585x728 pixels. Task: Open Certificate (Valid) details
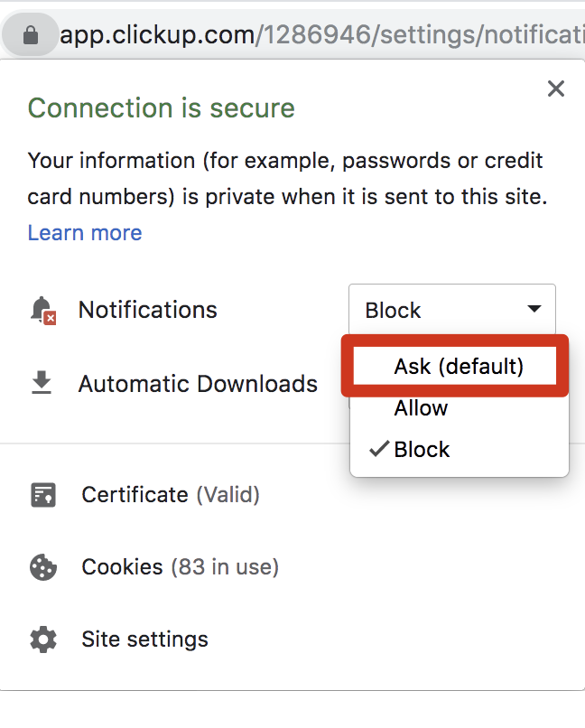coord(171,494)
